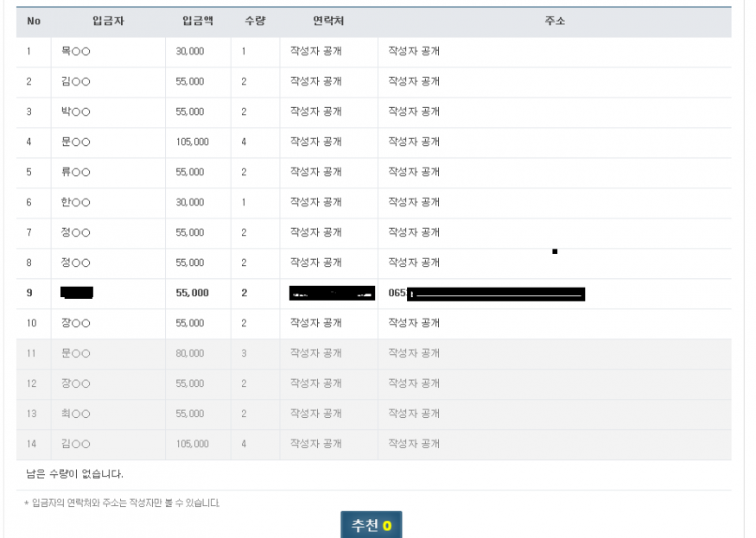756x538 pixels.
Task: Click the footnote about 작성자만 볼 수 있습니다
Action: (122, 503)
